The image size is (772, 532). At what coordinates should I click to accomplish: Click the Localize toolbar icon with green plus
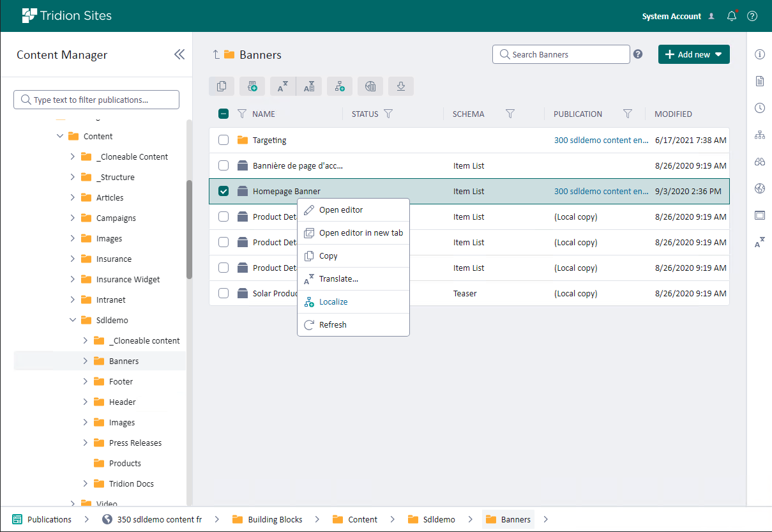(x=340, y=87)
